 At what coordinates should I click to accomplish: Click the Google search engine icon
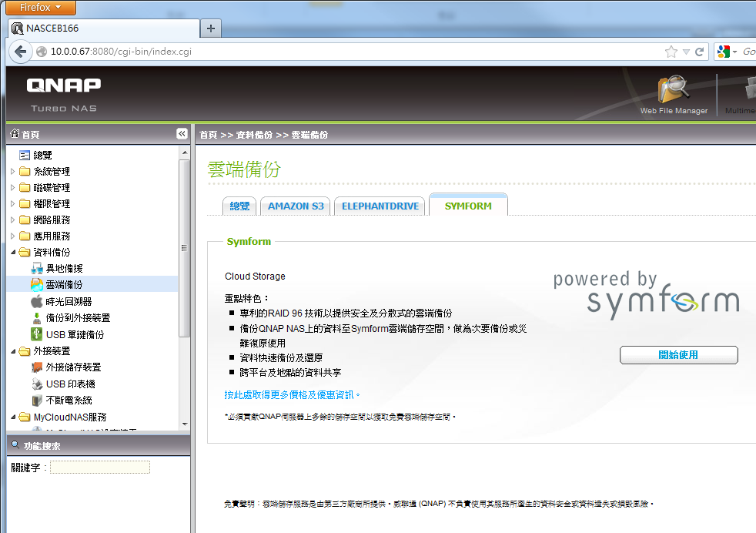click(x=723, y=52)
